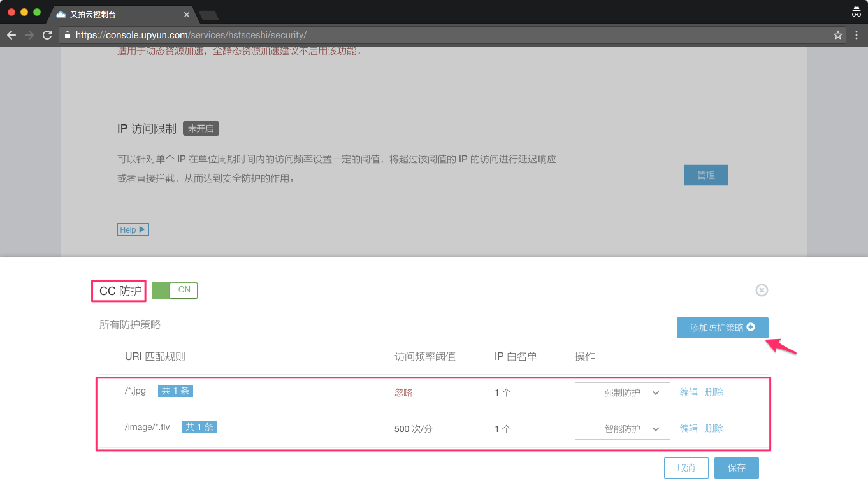Click the lock icon in address bar
Image resolution: width=868 pixels, height=504 pixels.
pyautogui.click(x=68, y=35)
